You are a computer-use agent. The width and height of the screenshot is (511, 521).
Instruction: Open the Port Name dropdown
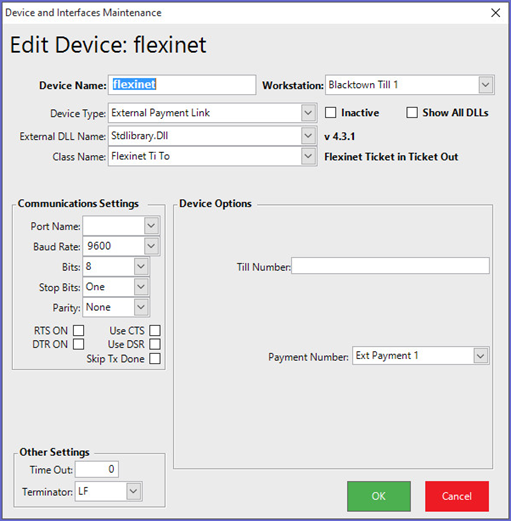click(x=151, y=226)
